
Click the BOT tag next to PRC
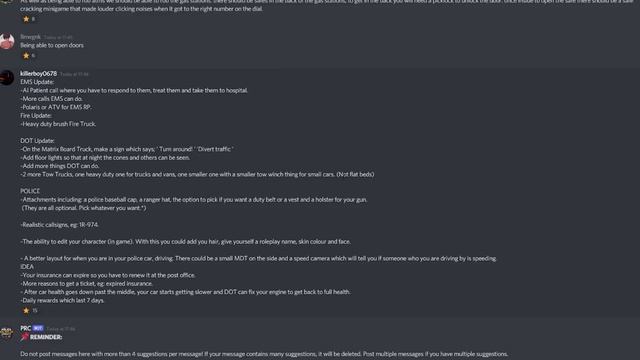click(38, 328)
